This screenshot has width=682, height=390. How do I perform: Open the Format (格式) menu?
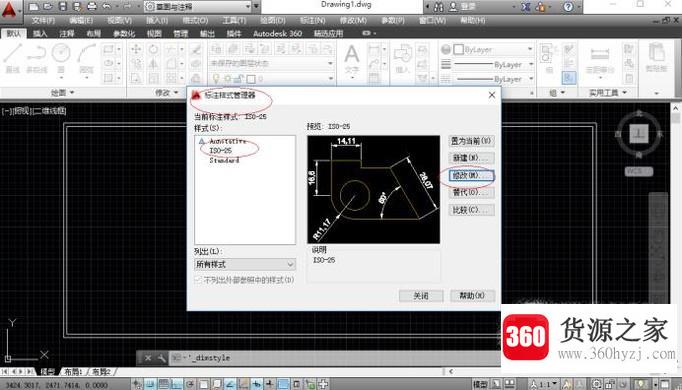click(195, 20)
